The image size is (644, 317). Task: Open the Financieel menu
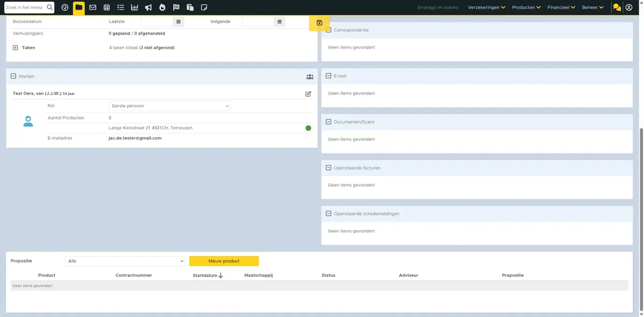click(x=561, y=8)
